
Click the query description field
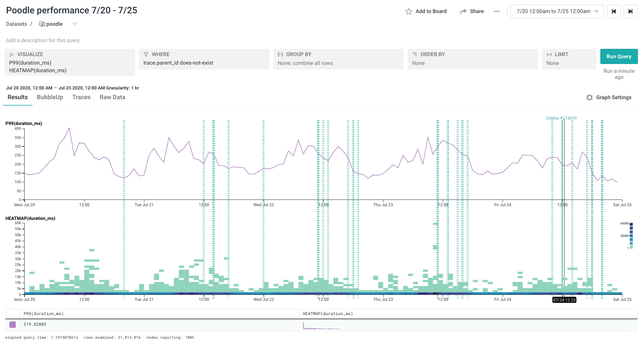click(43, 40)
